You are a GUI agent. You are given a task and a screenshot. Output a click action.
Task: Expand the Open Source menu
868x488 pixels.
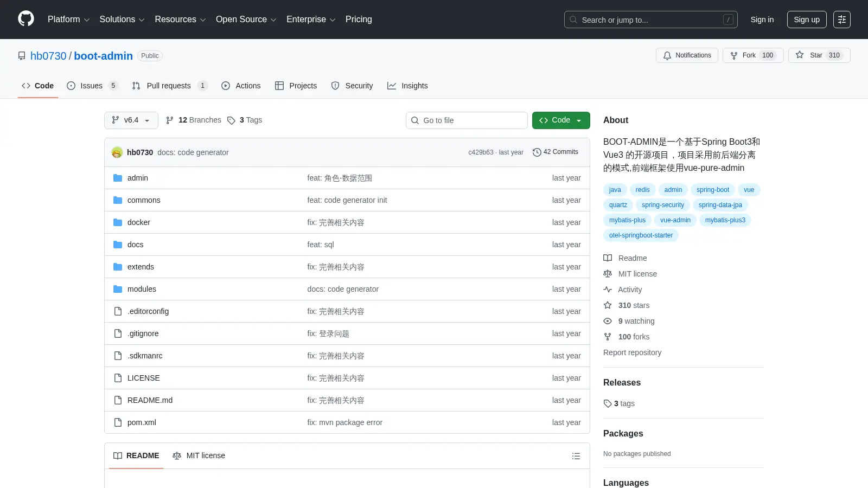[246, 20]
